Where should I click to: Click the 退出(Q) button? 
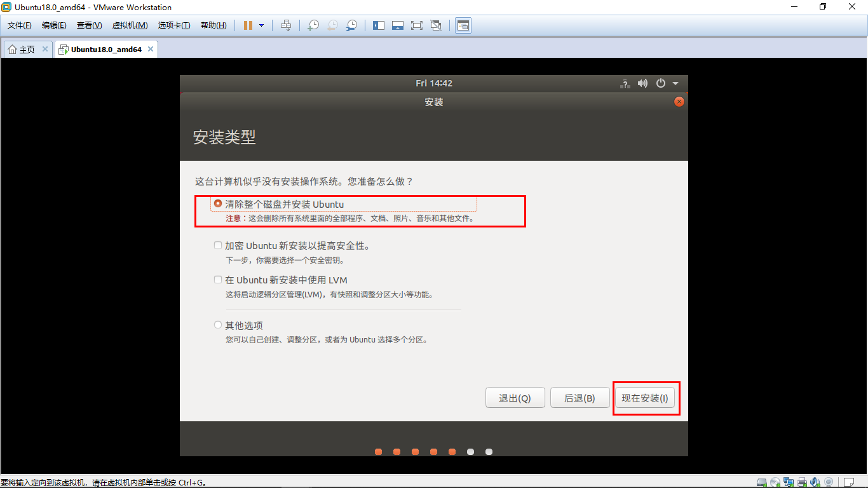pos(515,398)
